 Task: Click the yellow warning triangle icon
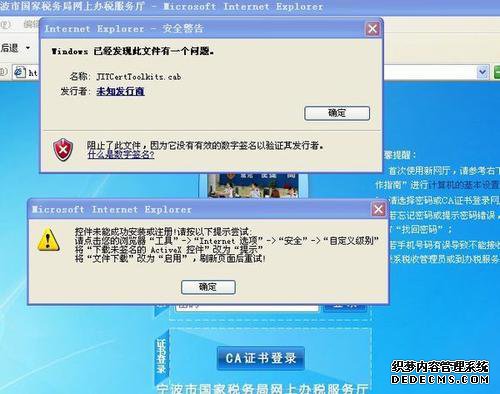pyautogui.click(x=49, y=239)
